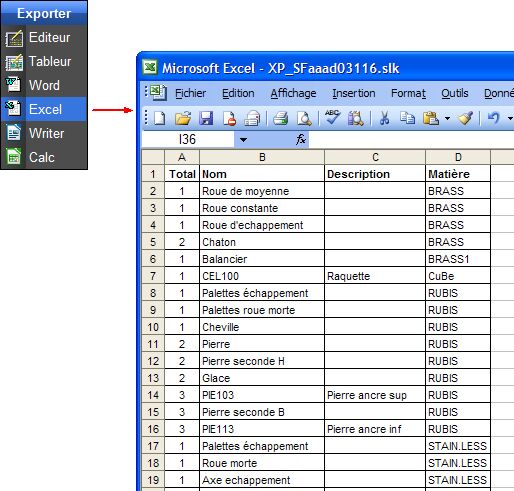Click the Open folder icon

(x=183, y=118)
